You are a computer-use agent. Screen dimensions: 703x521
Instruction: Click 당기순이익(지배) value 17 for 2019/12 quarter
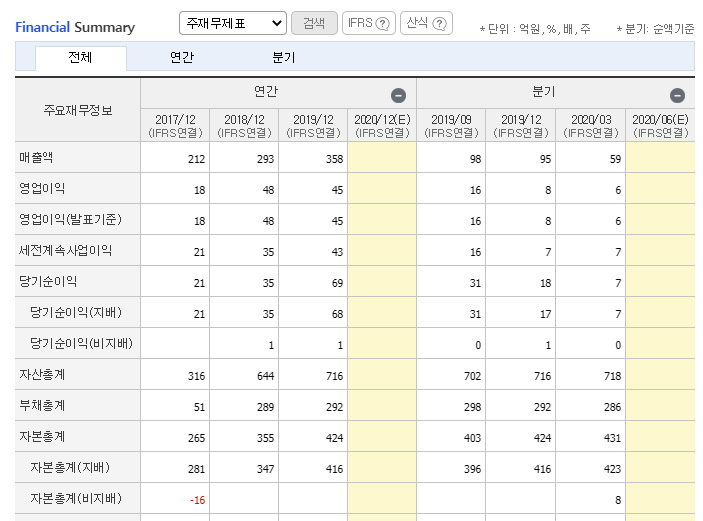click(546, 314)
